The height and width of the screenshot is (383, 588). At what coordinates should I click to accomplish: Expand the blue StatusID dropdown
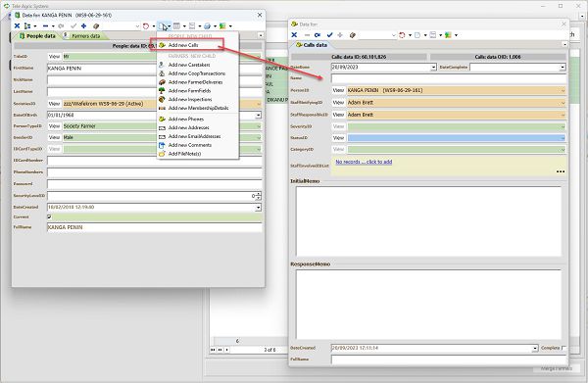coord(563,138)
